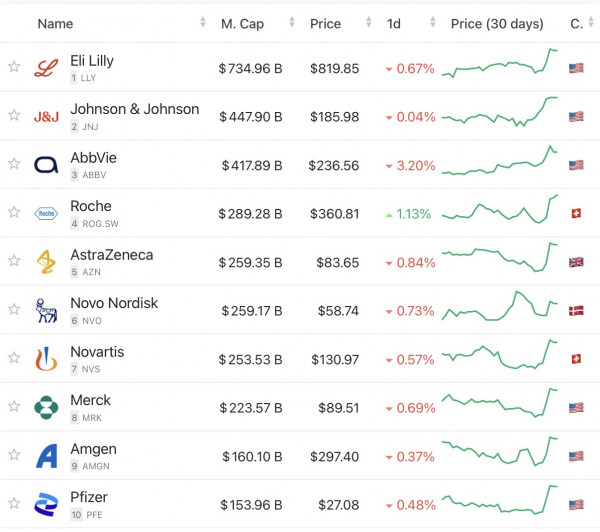Toggle the favorite star for Eli Lilly
The width and height of the screenshot is (600, 532).
[x=14, y=68]
